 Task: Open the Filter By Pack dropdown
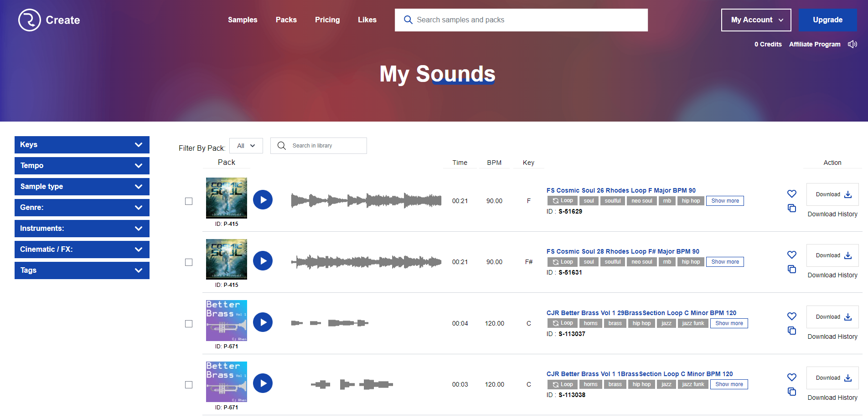tap(246, 145)
